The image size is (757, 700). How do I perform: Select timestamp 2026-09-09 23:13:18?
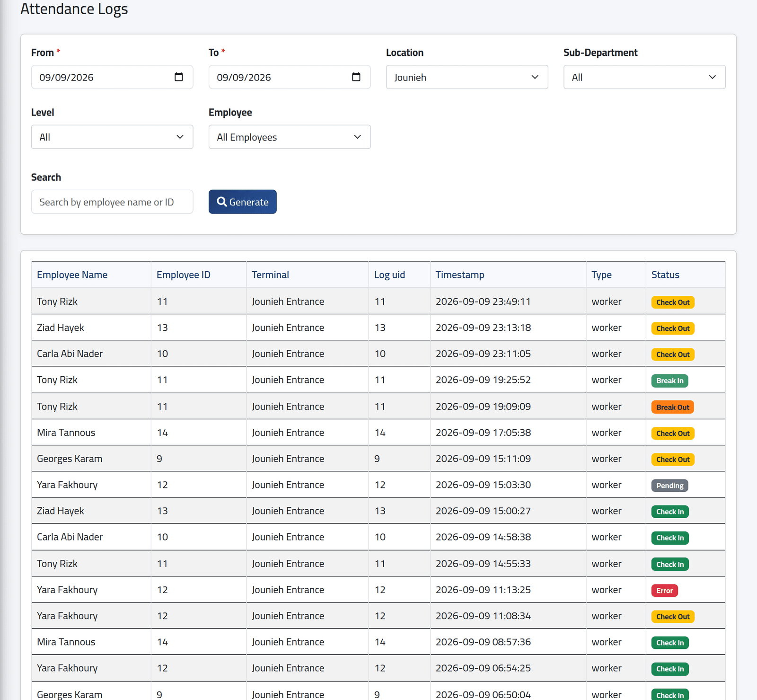point(483,328)
